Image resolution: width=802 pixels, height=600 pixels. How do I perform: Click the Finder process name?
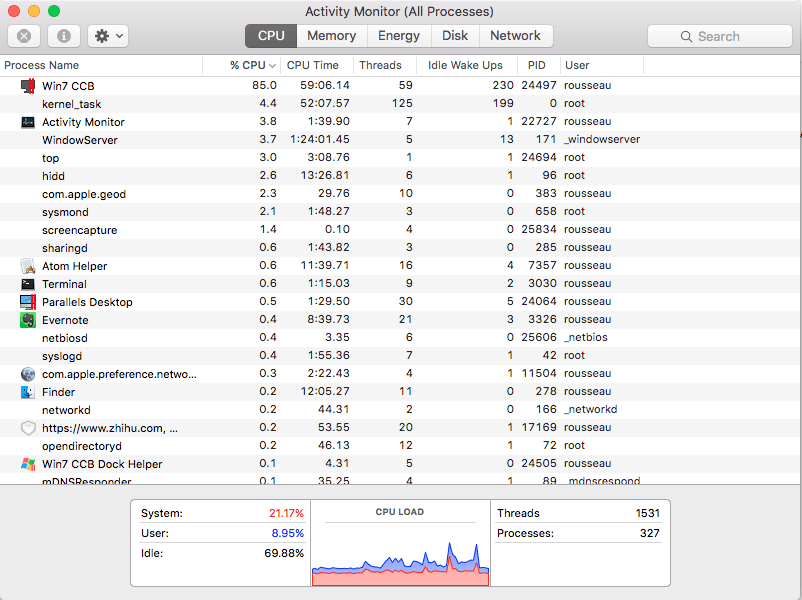pos(58,392)
